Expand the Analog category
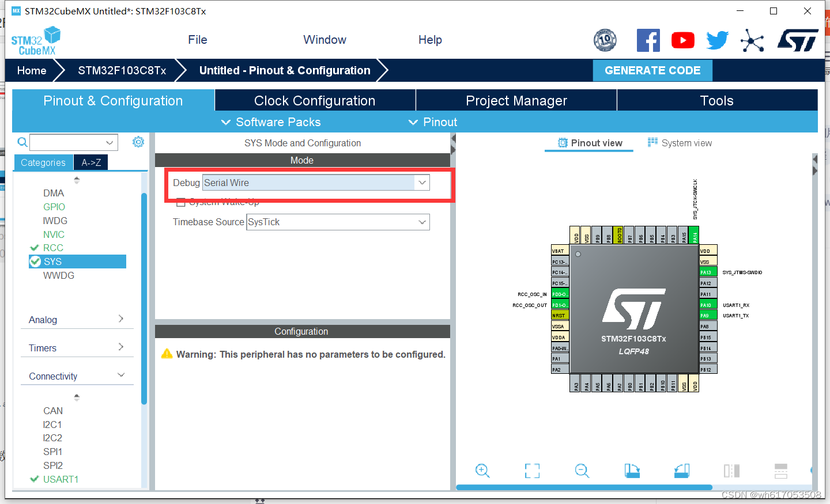Screen dimensions: 830x504 coord(77,320)
